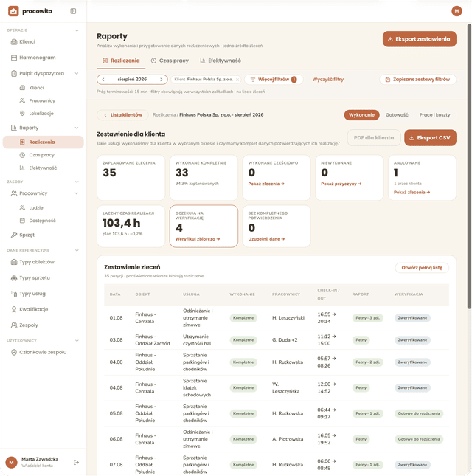Go to next month after sierpień 2026
Image resolution: width=472 pixels, height=476 pixels.
162,80
